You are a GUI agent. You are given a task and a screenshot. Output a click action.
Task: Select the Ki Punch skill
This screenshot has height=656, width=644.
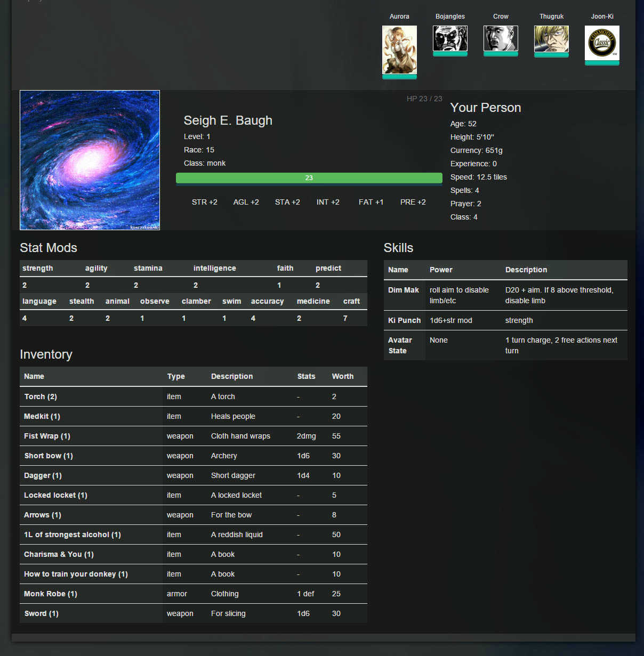[x=404, y=320]
